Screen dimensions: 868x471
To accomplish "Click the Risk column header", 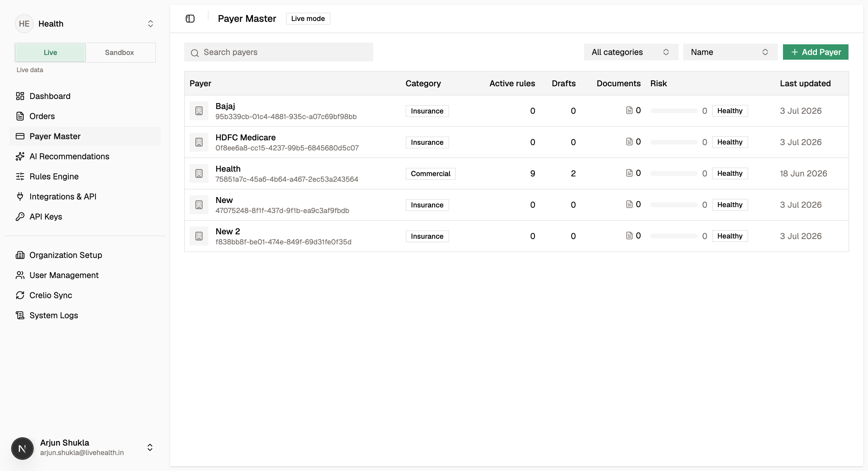I will point(658,83).
